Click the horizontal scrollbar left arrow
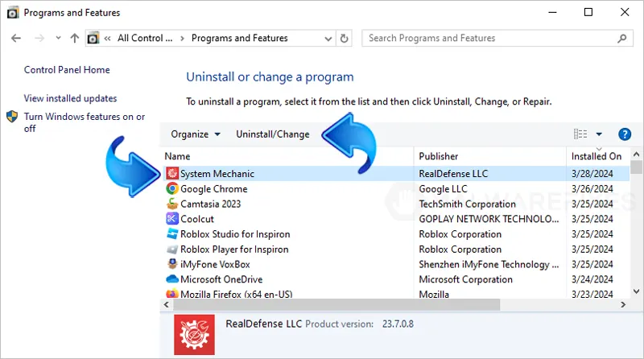This screenshot has height=359, width=644. pos(167,305)
